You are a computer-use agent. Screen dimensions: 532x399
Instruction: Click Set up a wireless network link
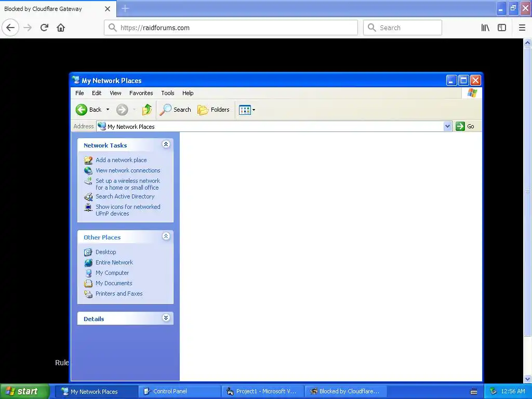128,184
